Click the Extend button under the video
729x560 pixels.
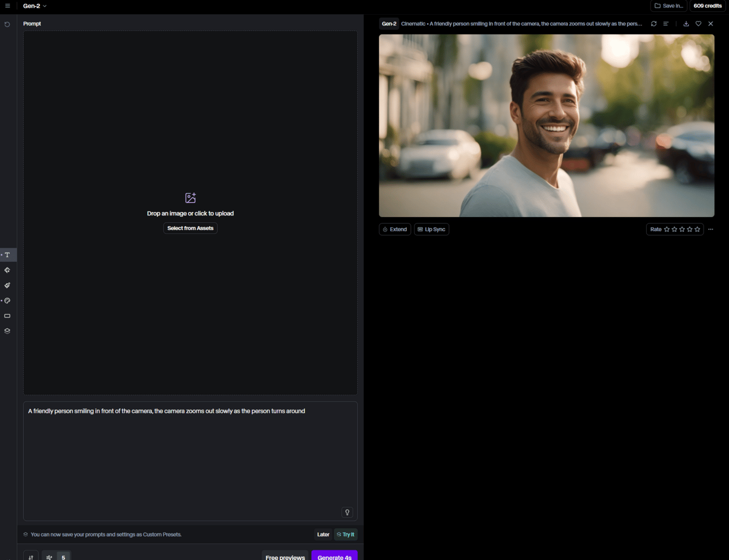pos(395,230)
